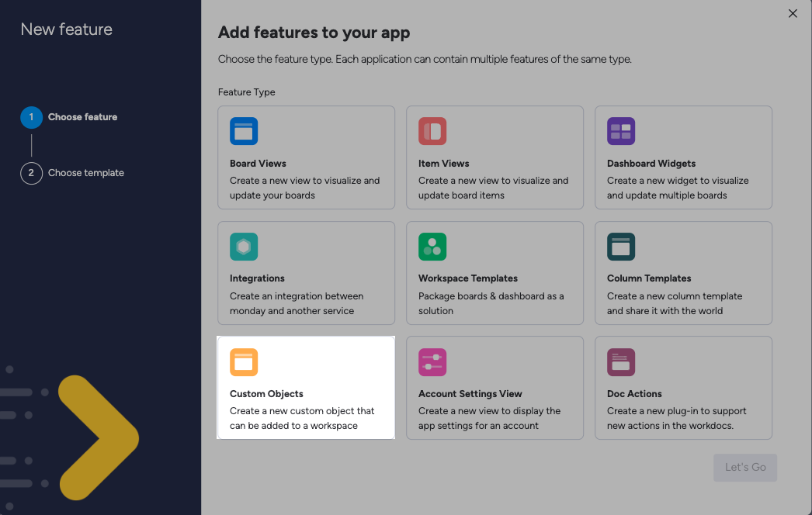Viewport: 812px width, 515px height.
Task: Click the Doc Actions card title
Action: [x=634, y=394]
